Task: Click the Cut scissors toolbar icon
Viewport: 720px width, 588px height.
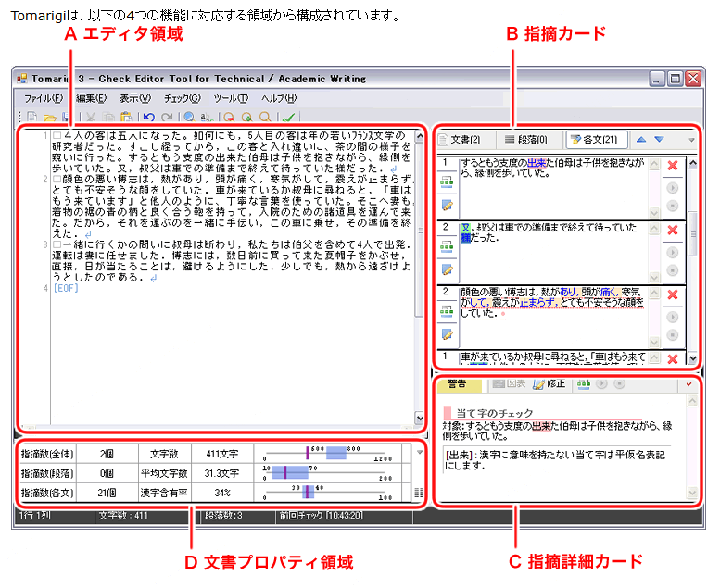Action: pyautogui.click(x=91, y=117)
